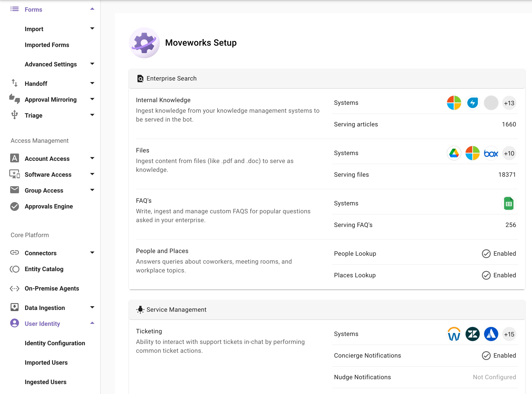Click the Approval Mirroring thumbs icon
The height and width of the screenshot is (394, 532).
[x=15, y=99]
